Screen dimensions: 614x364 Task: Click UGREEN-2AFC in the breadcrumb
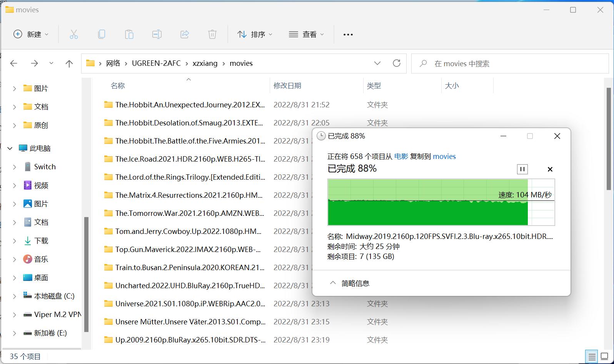pyautogui.click(x=156, y=63)
